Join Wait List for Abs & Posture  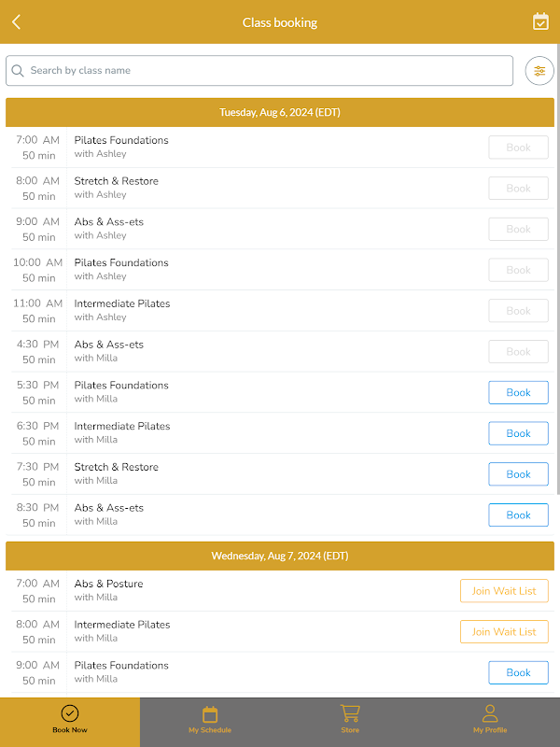(504, 591)
